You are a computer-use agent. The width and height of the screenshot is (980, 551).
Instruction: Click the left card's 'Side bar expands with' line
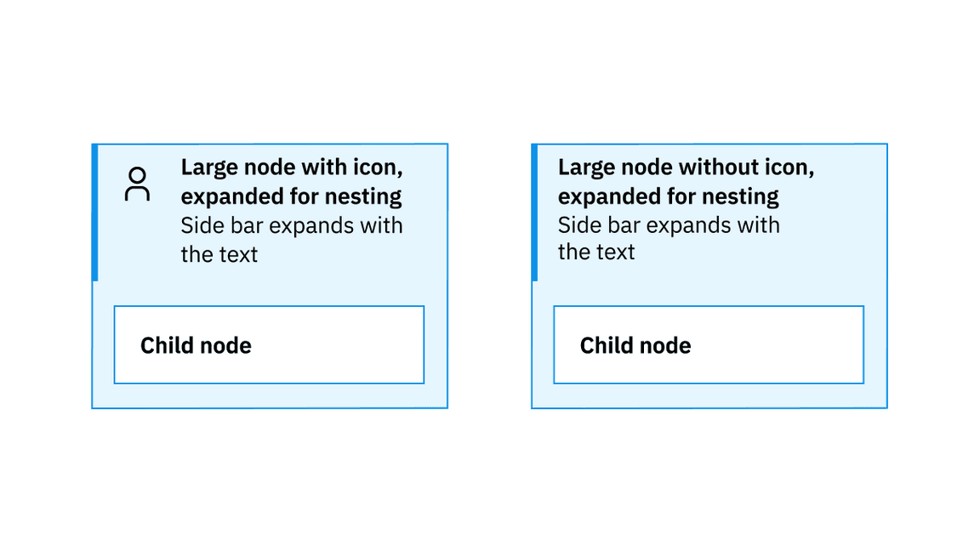point(291,225)
